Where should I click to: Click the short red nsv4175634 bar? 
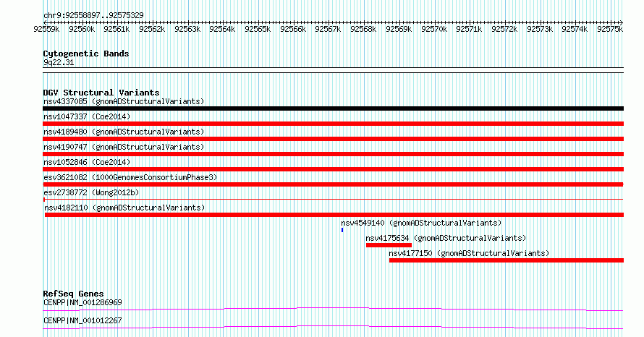click(x=389, y=245)
